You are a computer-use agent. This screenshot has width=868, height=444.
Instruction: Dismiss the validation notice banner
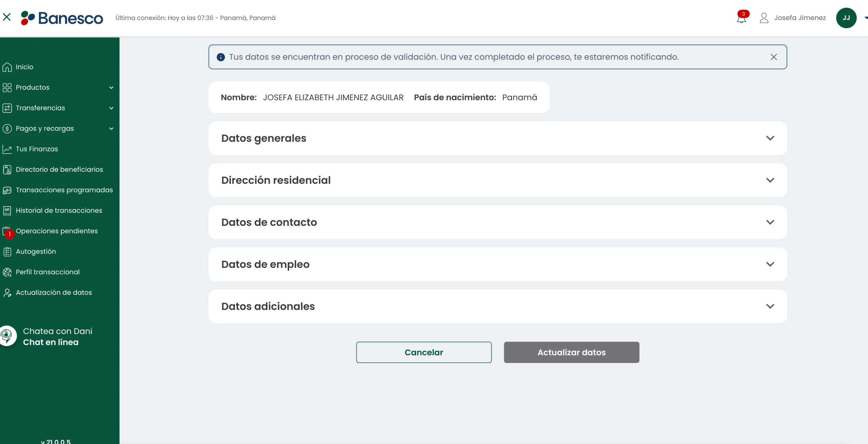click(774, 57)
